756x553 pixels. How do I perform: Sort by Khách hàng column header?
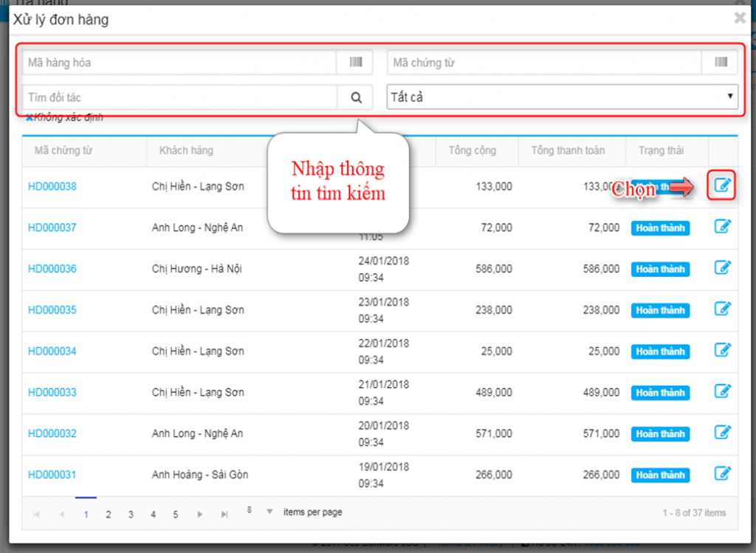tap(186, 151)
